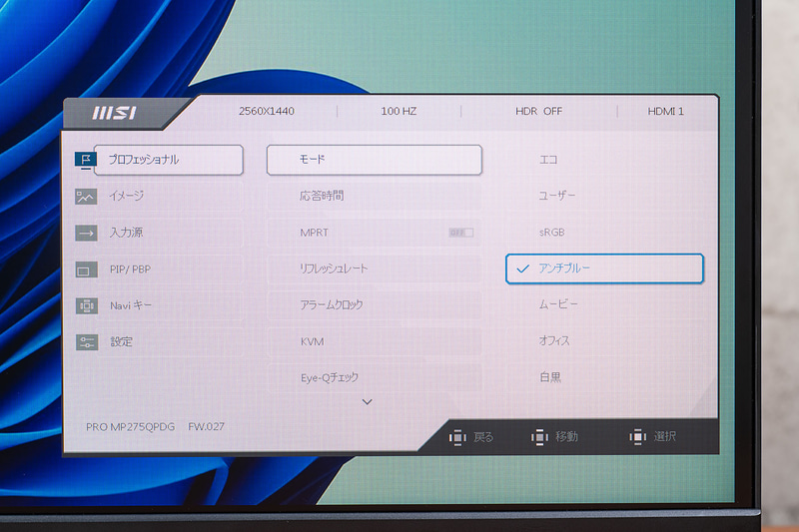Open the イメージ menu category

pos(168,197)
